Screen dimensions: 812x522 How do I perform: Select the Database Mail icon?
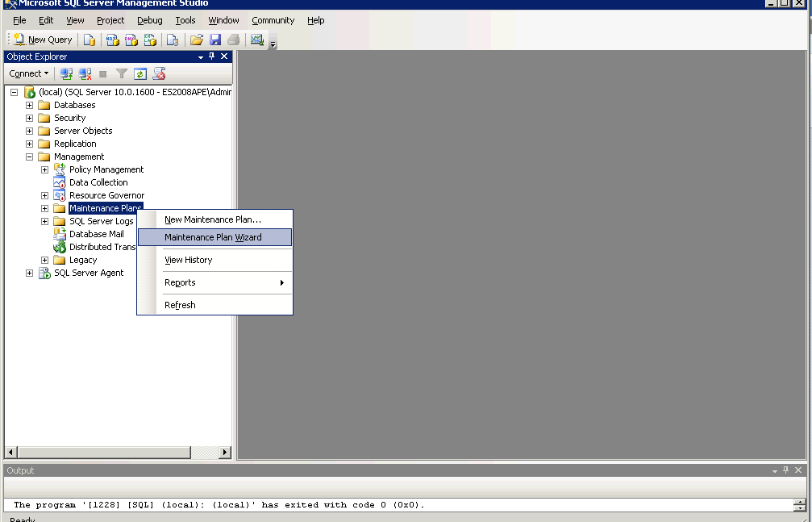pos(60,234)
